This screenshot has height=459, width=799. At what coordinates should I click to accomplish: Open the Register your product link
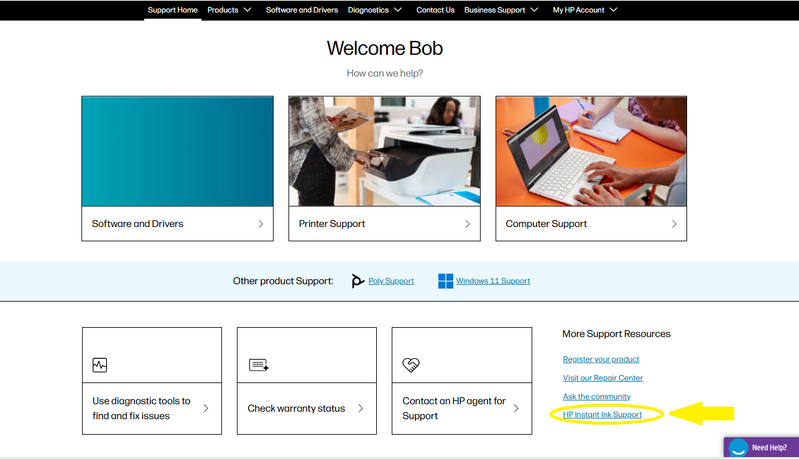click(601, 359)
